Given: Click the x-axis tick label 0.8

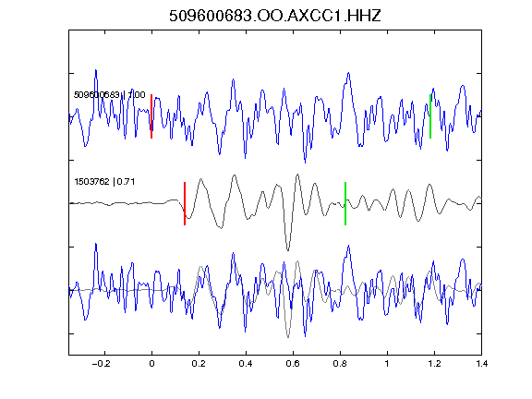Looking at the screenshot, I should coord(340,364).
